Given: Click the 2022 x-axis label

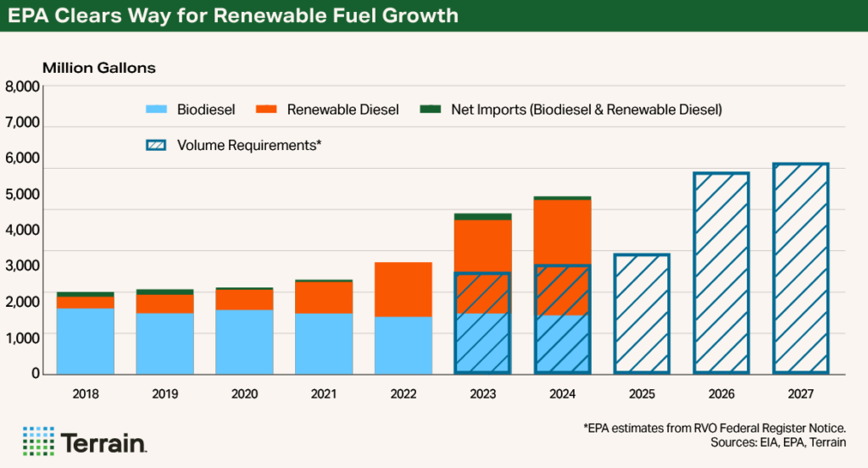Looking at the screenshot, I should pos(403,393).
